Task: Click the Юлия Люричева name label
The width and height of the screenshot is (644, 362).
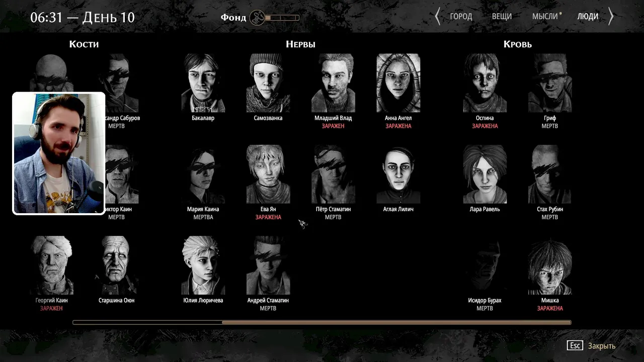Action: click(203, 300)
